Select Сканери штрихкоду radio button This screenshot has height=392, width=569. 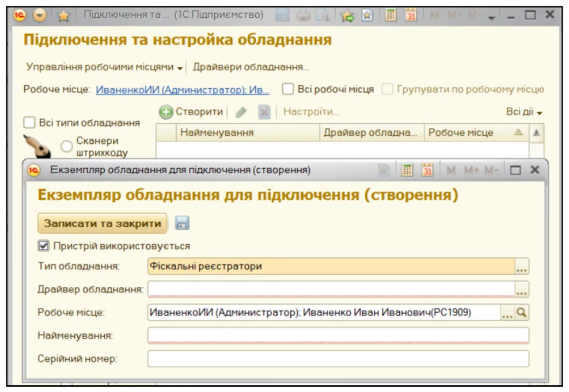tap(67, 146)
